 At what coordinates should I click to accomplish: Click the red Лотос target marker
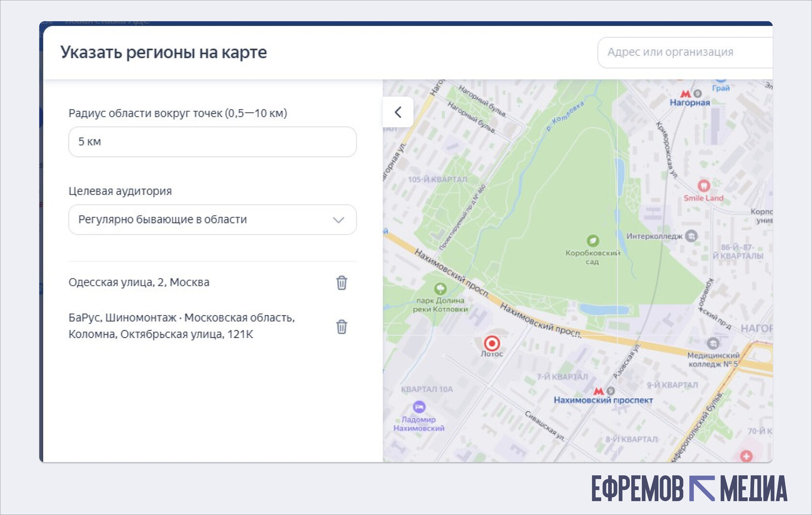492,343
